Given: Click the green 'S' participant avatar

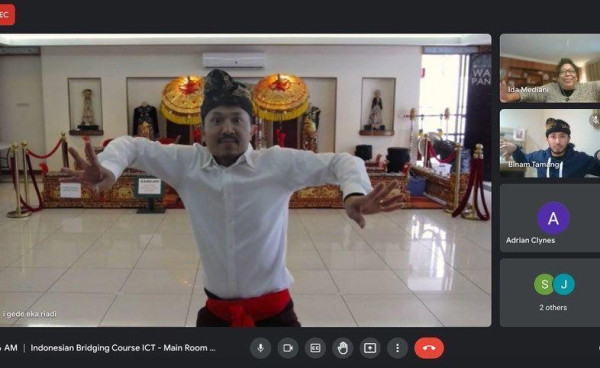Looking at the screenshot, I should [544, 284].
